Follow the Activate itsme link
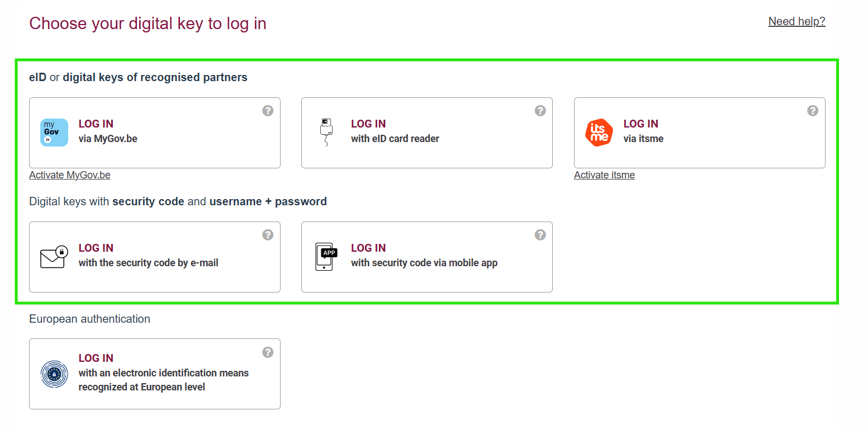This screenshot has height=429, width=868. click(x=604, y=175)
